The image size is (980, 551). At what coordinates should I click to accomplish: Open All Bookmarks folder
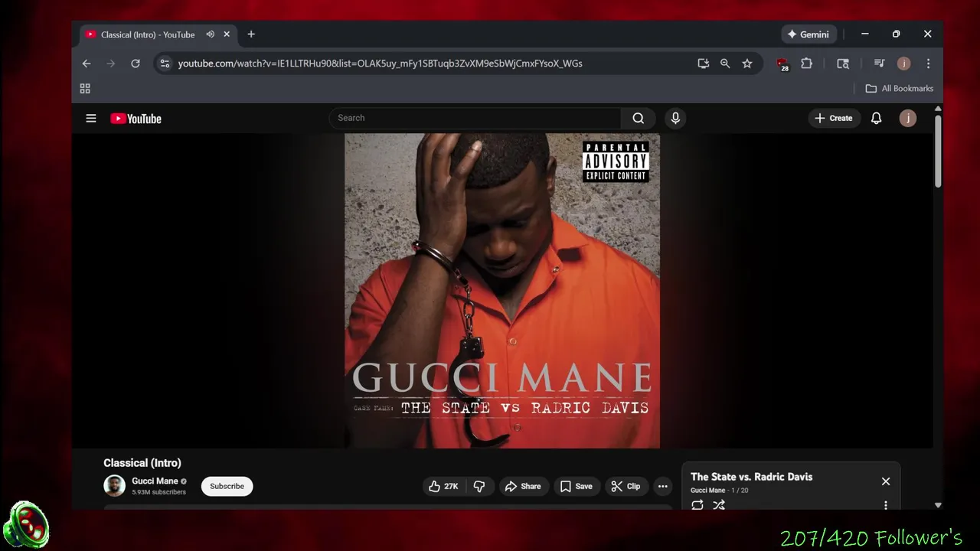click(900, 89)
